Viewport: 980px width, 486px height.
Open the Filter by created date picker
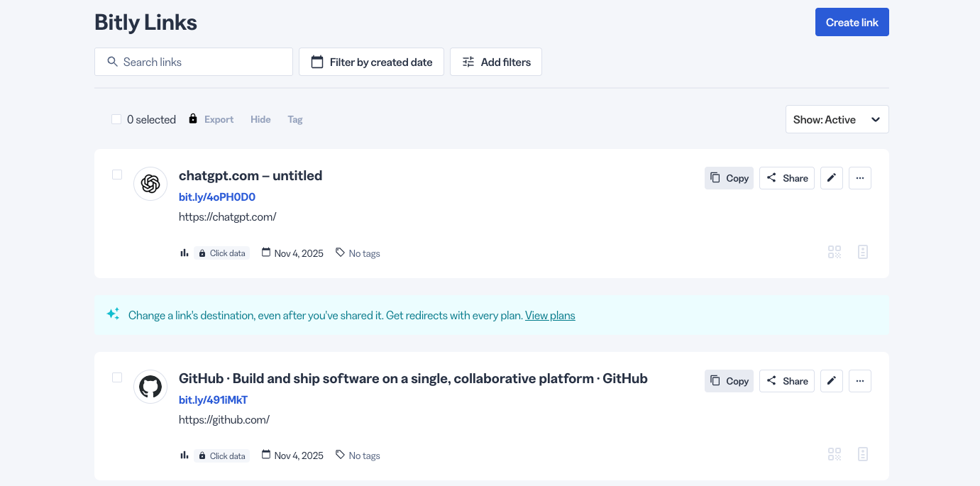coord(371,62)
